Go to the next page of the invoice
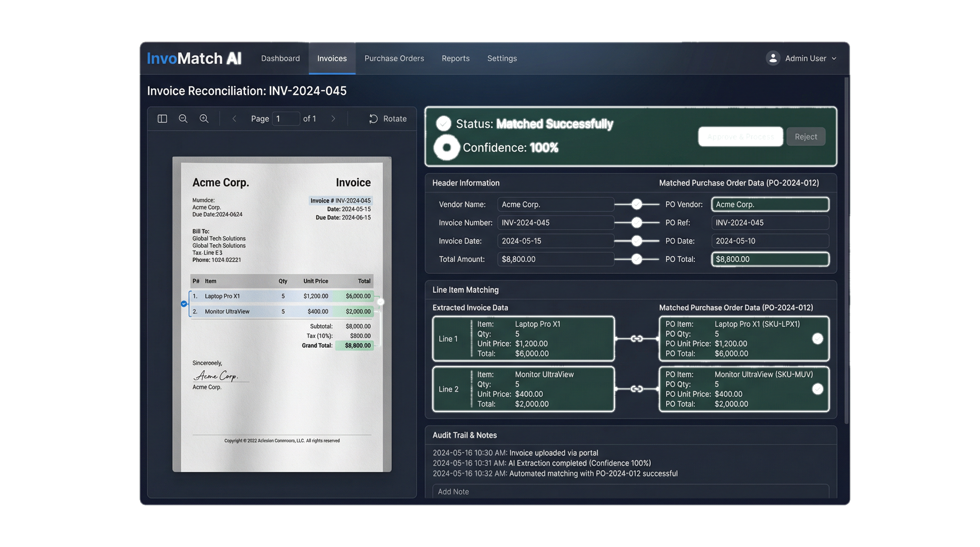 [334, 118]
